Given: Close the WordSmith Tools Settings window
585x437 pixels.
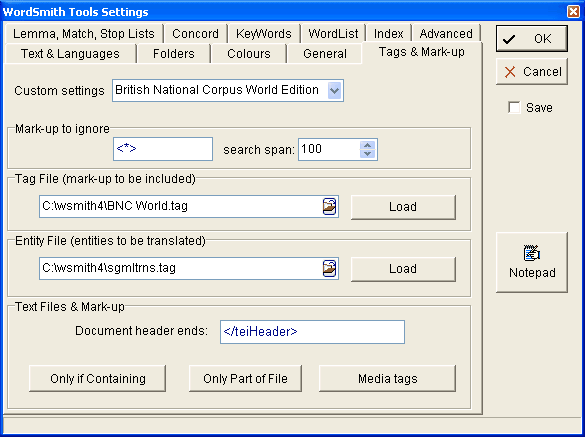Looking at the screenshot, I should click(x=573, y=12).
